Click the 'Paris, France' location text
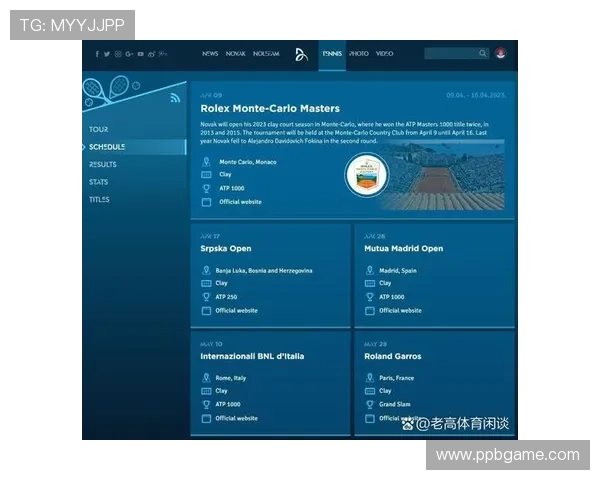 pyautogui.click(x=396, y=378)
